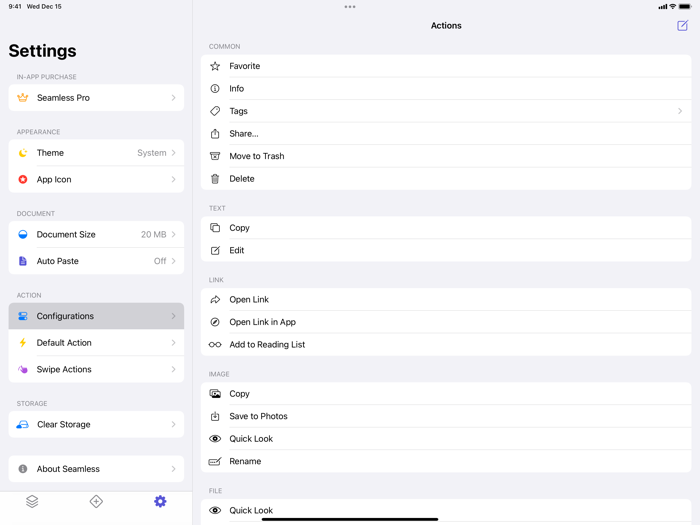The height and width of the screenshot is (525, 700).
Task: Click the eye icon for Image Quick Look
Action: [x=215, y=439]
